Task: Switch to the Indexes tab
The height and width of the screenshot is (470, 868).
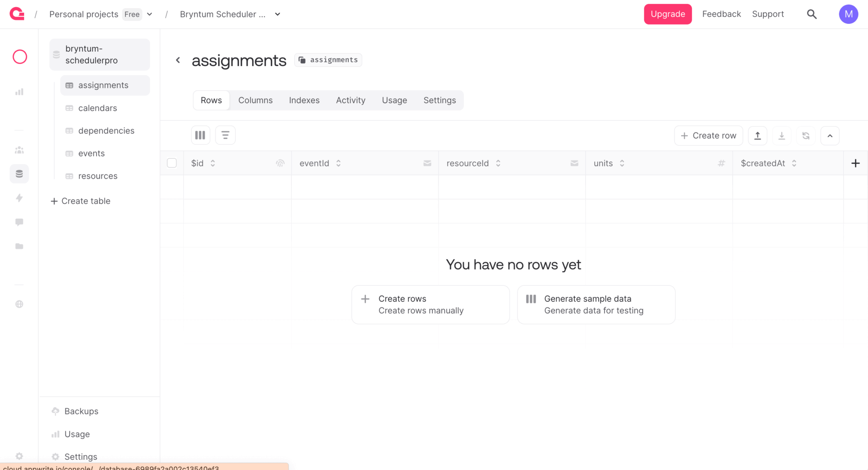Action: 304,101
